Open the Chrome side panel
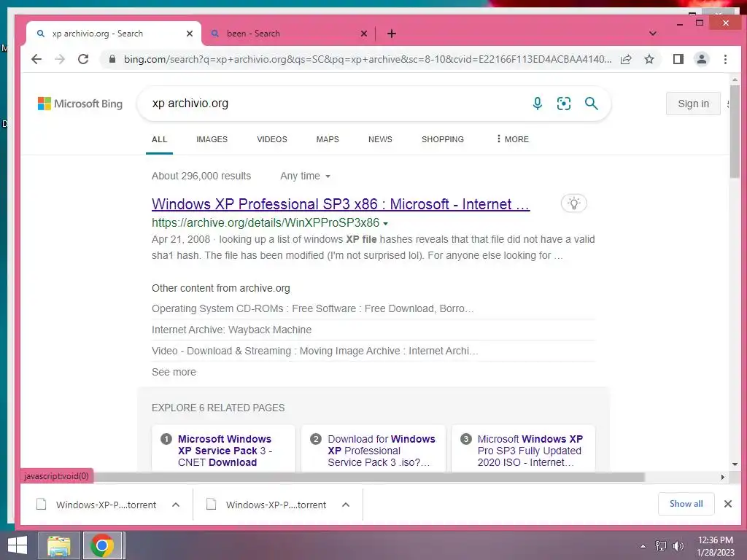This screenshot has width=747, height=560. (678, 59)
